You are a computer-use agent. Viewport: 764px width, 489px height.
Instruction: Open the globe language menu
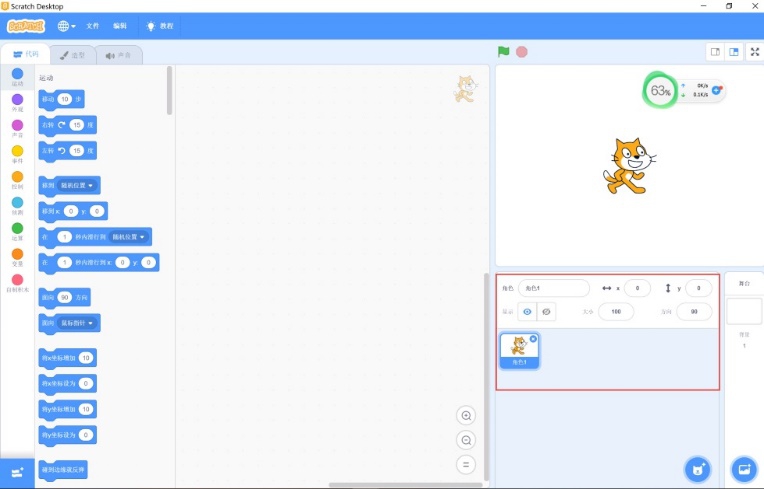tap(66, 26)
